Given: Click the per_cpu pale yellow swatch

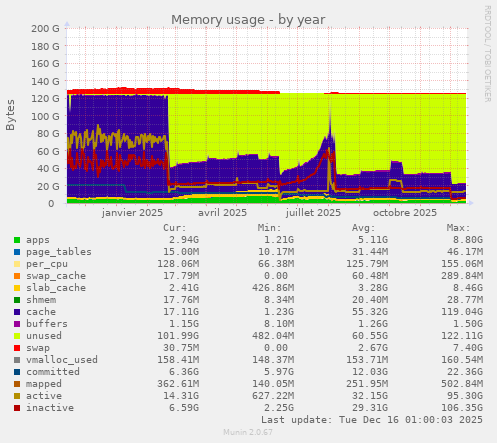Looking at the screenshot, I should point(17,264).
